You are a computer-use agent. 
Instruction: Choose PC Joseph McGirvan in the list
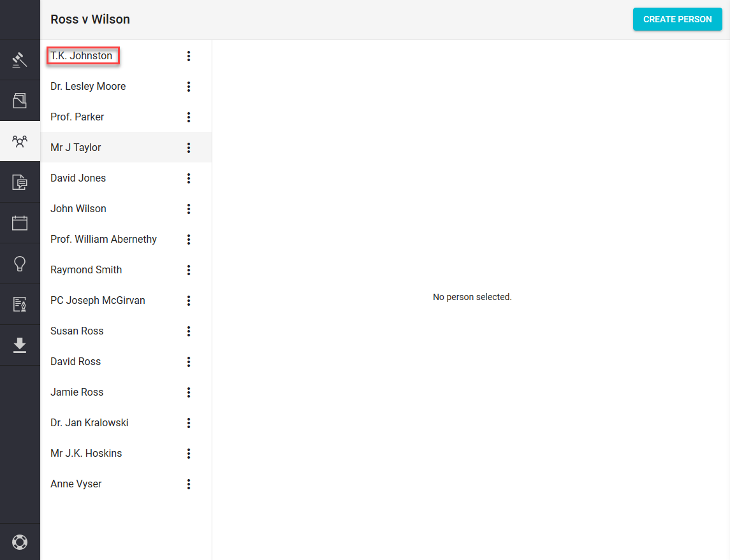(98, 301)
